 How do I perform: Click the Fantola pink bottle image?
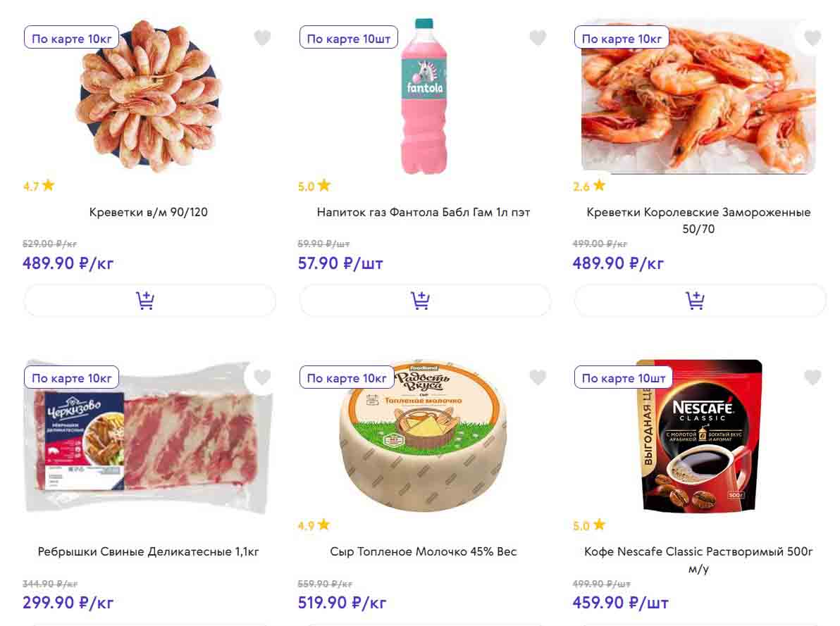click(x=424, y=99)
